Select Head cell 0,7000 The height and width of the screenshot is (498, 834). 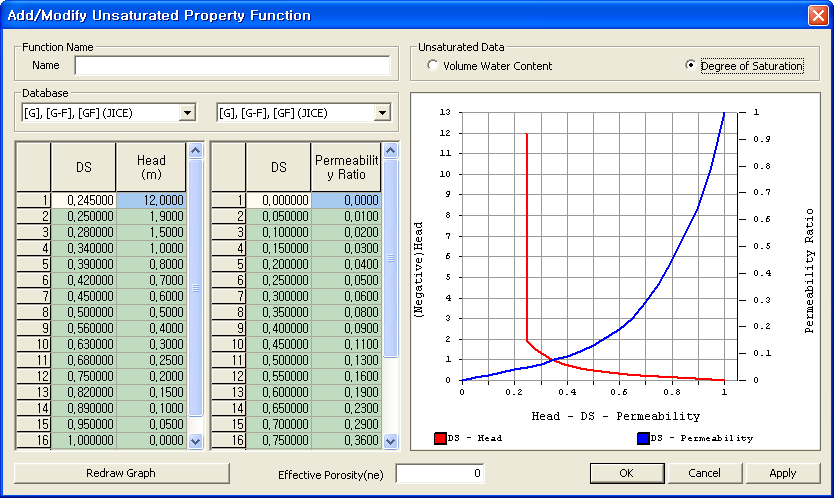click(151, 280)
